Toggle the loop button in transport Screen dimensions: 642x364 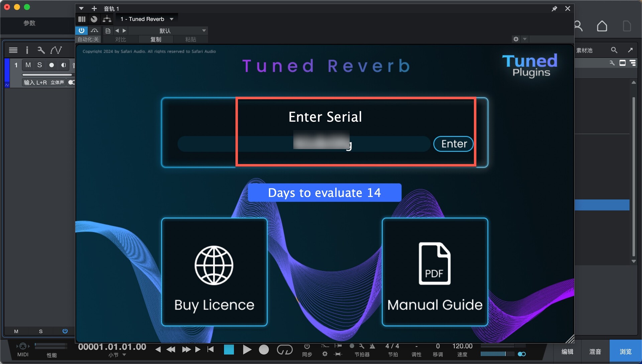tap(285, 350)
